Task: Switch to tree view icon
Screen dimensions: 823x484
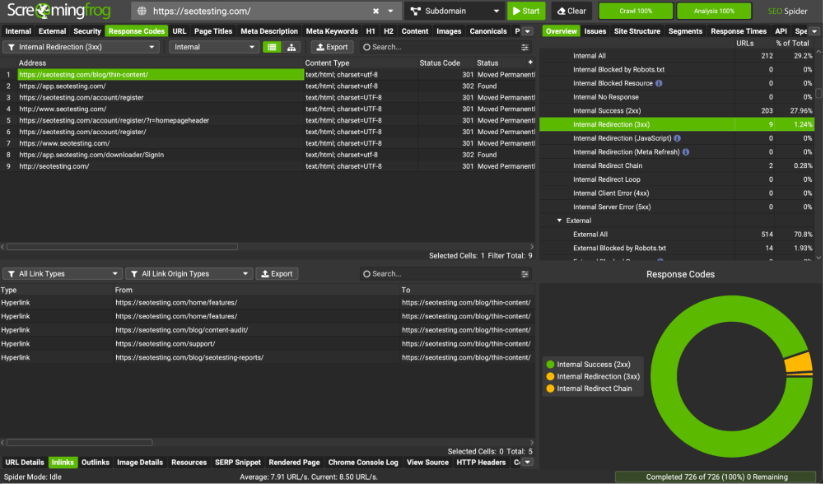Action: click(x=291, y=47)
